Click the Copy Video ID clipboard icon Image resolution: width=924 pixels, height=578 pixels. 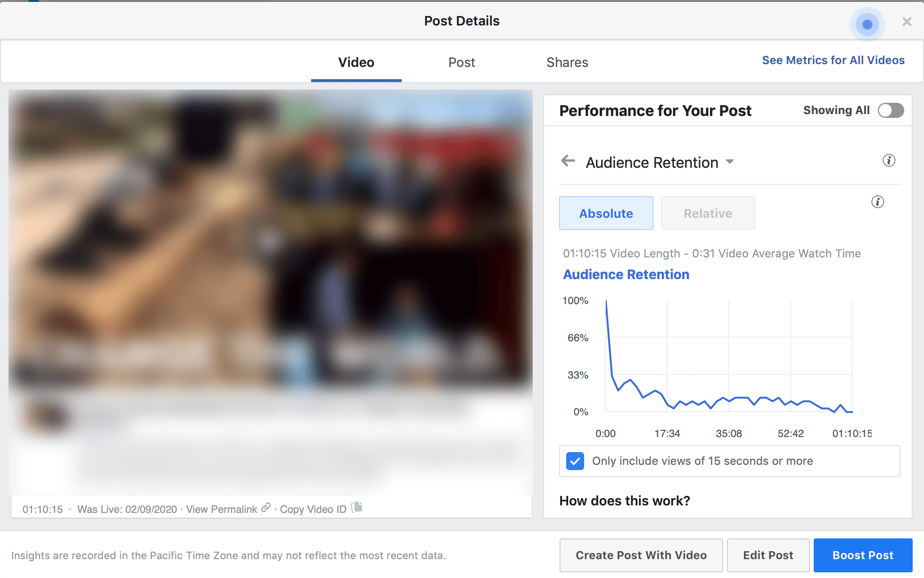click(358, 506)
